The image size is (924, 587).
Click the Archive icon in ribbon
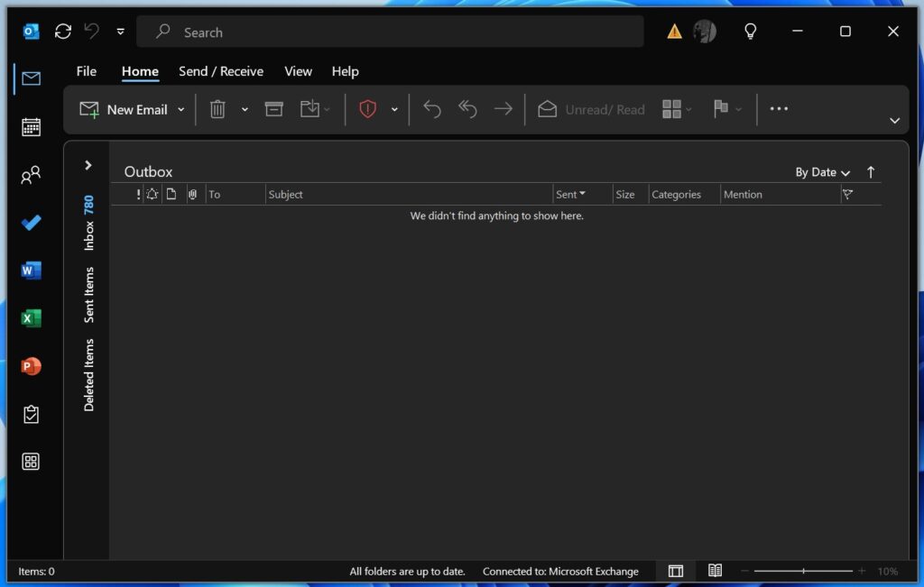pyautogui.click(x=273, y=109)
